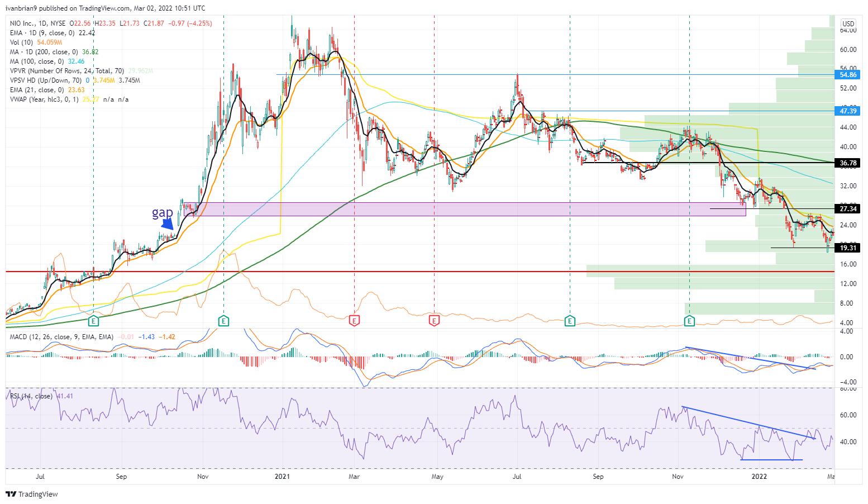This screenshot has height=504, width=868.
Task: Click the green earnings marker near August 2021
Action: (x=570, y=321)
